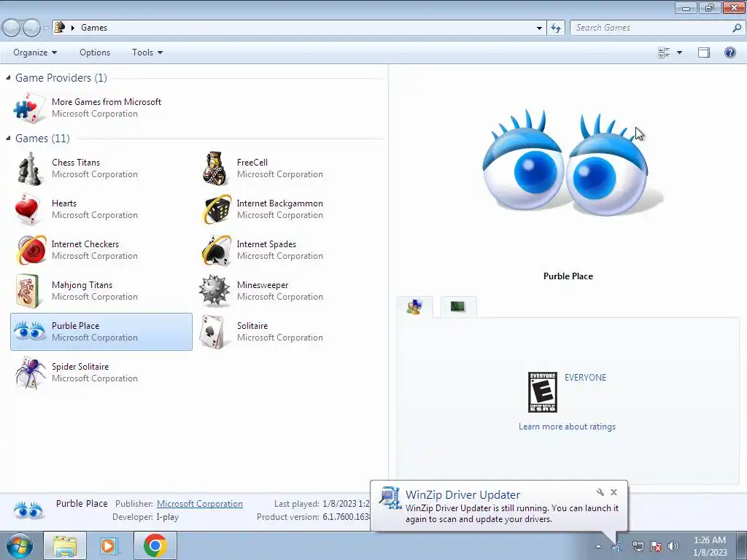Click the EVERYONE rating link

586,378
